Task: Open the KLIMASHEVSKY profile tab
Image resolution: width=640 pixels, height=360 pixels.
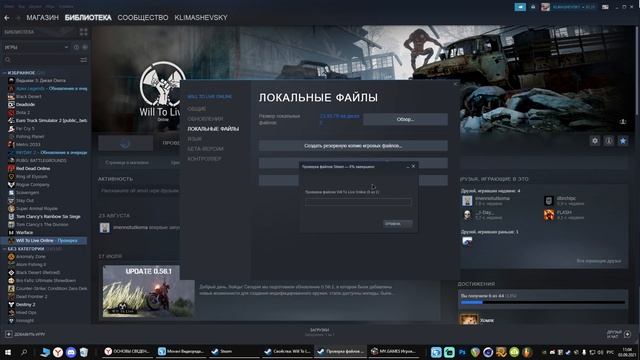Action: [x=201, y=18]
